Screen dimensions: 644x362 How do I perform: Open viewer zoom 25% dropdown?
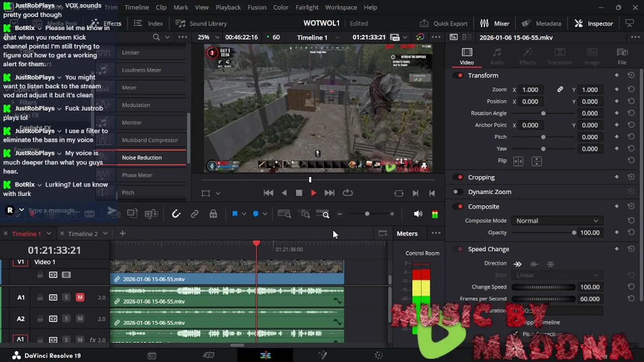point(217,37)
